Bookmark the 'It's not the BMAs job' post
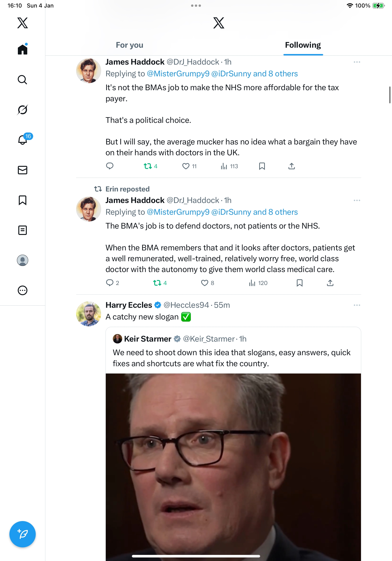 tap(262, 166)
